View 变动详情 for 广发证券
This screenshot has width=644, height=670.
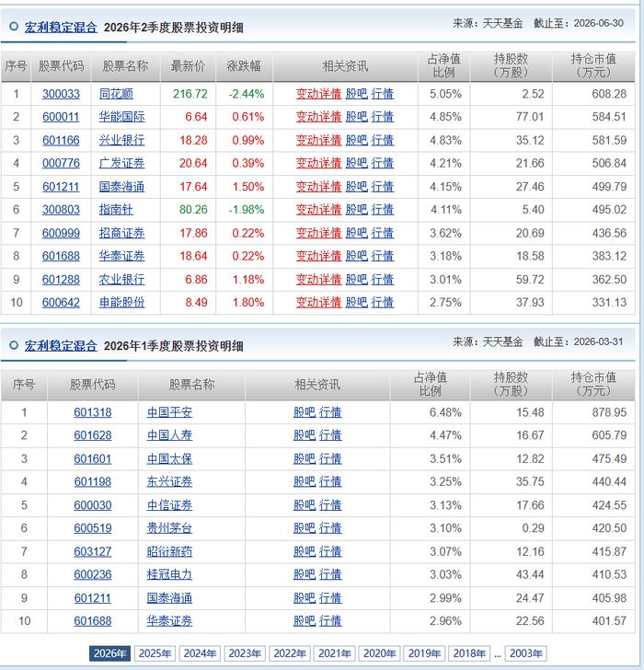[318, 163]
